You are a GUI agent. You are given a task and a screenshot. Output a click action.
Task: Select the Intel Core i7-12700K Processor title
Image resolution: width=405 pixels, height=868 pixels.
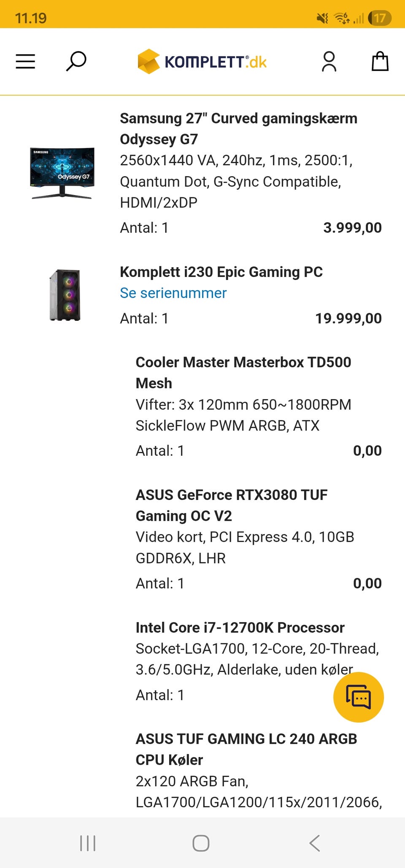pyautogui.click(x=240, y=628)
